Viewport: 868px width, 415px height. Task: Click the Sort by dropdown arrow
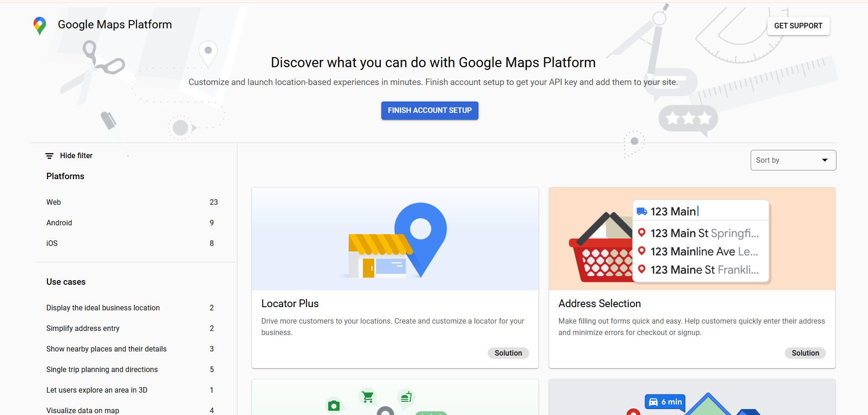(824, 160)
